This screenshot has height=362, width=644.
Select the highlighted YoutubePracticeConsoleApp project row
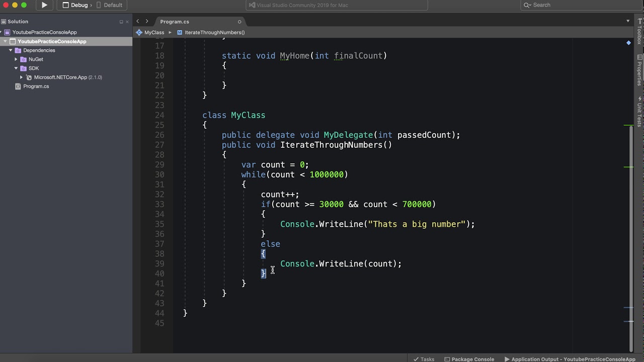pyautogui.click(x=66, y=41)
